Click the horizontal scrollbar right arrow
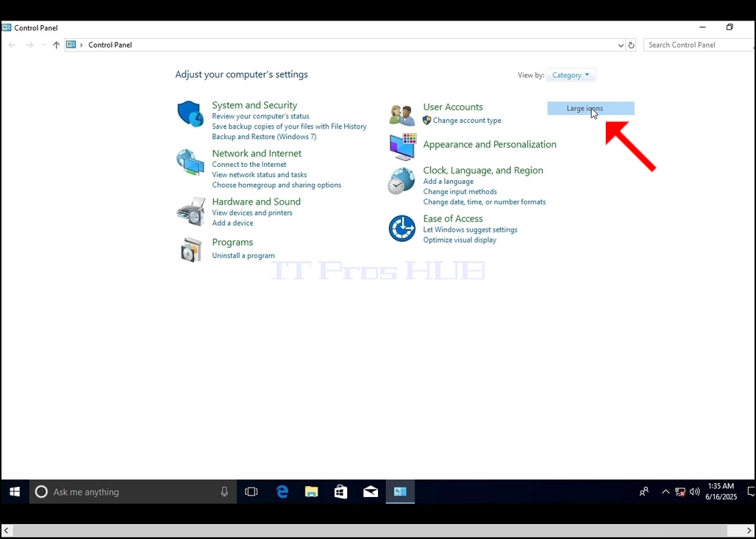The height and width of the screenshot is (539, 756). coord(749,530)
